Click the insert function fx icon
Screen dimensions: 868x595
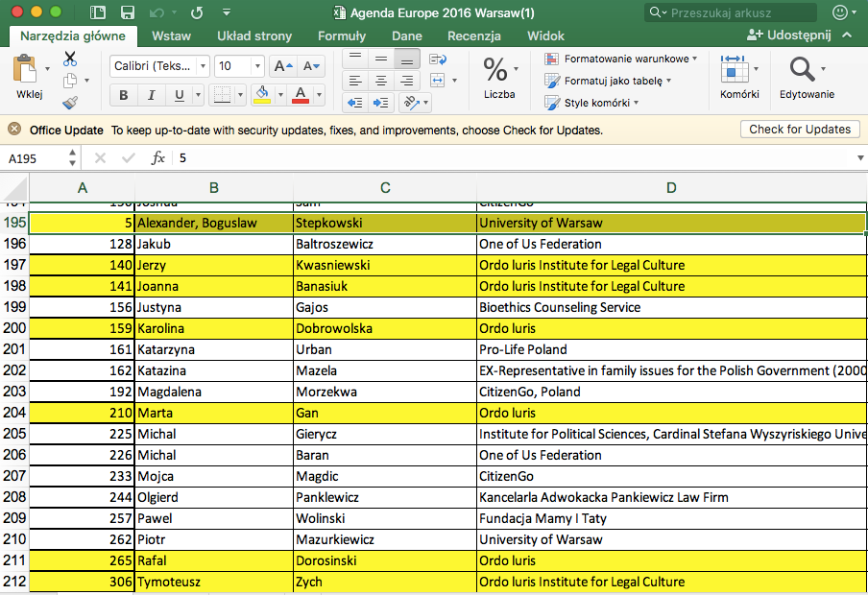click(x=158, y=157)
